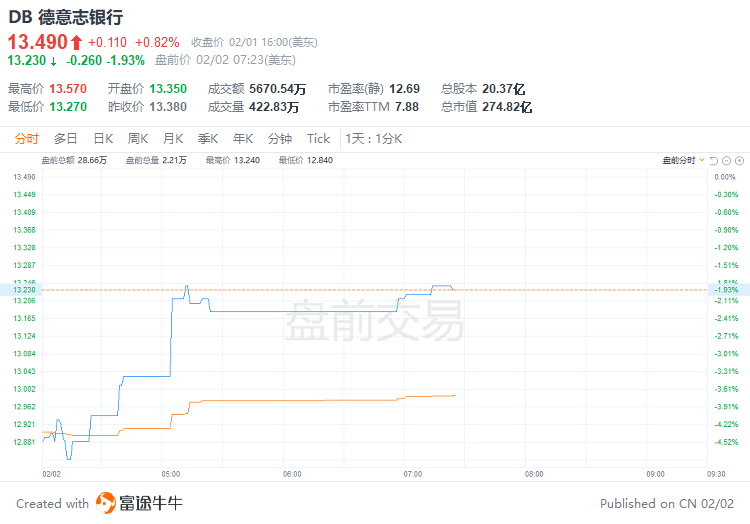Select the 分时 tab

point(27,139)
